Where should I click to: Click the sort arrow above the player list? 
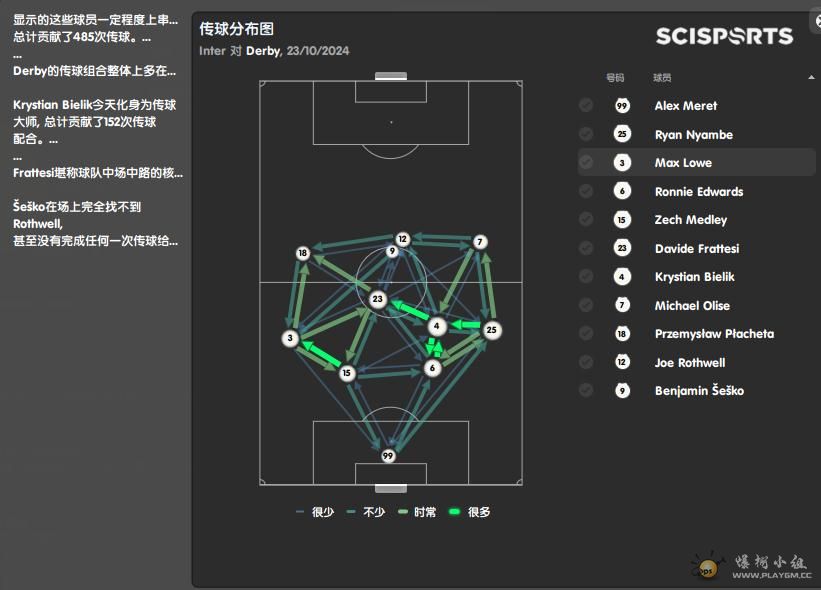(811, 77)
